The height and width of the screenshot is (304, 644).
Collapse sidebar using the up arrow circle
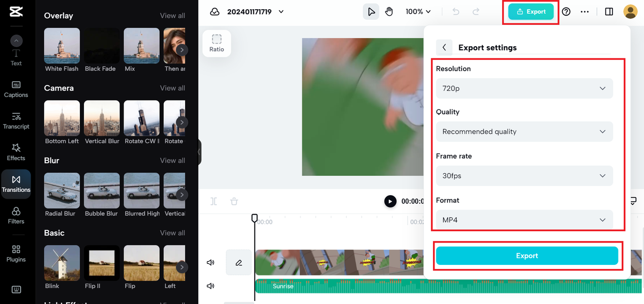click(x=16, y=41)
